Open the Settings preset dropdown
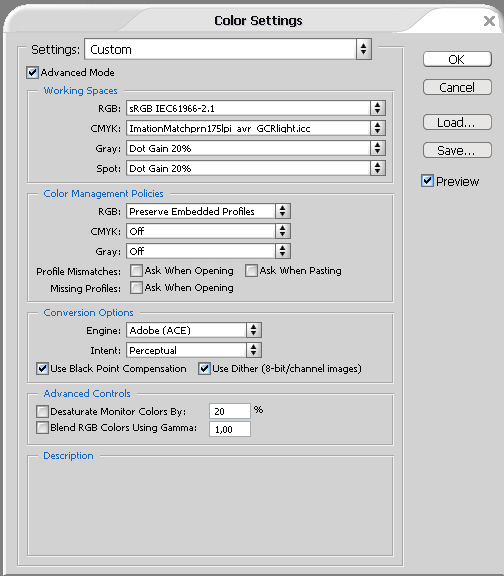Screen dimensions: 504x576 228,49
